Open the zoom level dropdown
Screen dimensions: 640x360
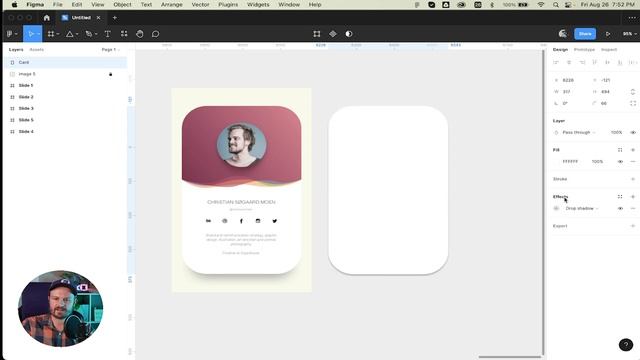click(x=630, y=34)
